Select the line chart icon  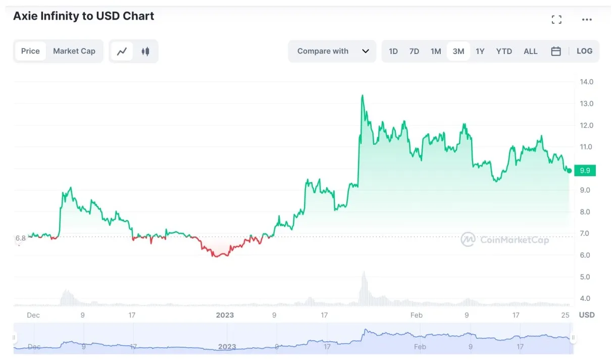(122, 50)
